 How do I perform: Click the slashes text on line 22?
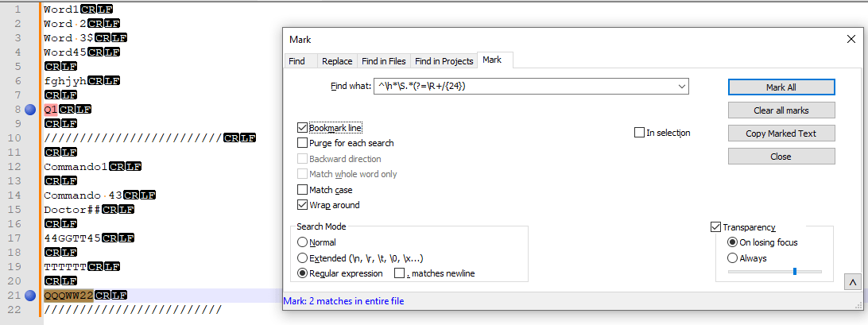pos(133,309)
